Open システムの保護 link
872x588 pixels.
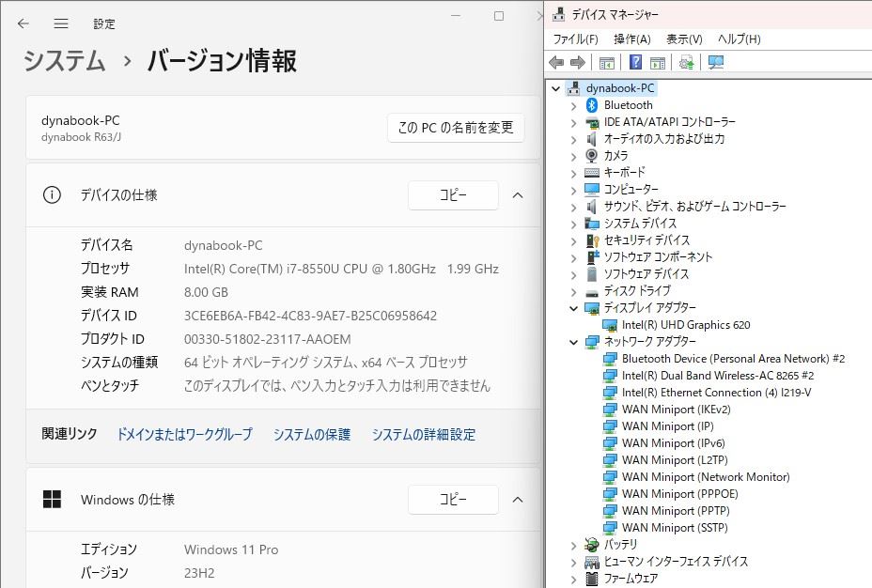(311, 434)
